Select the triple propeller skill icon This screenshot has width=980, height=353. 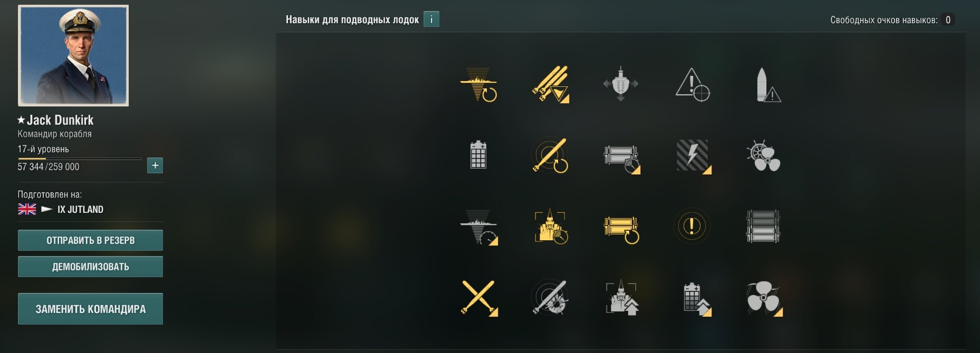pos(764,298)
